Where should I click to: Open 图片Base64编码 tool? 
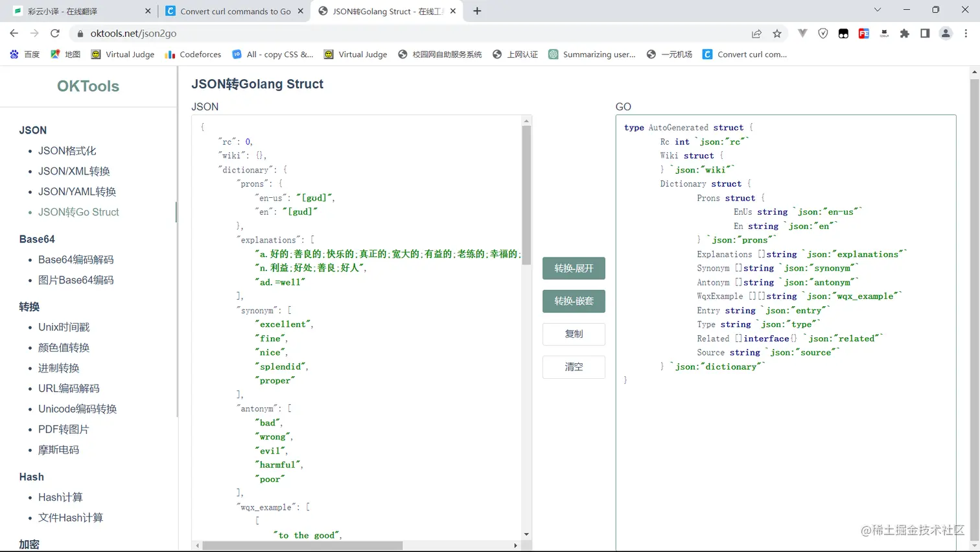pos(76,280)
